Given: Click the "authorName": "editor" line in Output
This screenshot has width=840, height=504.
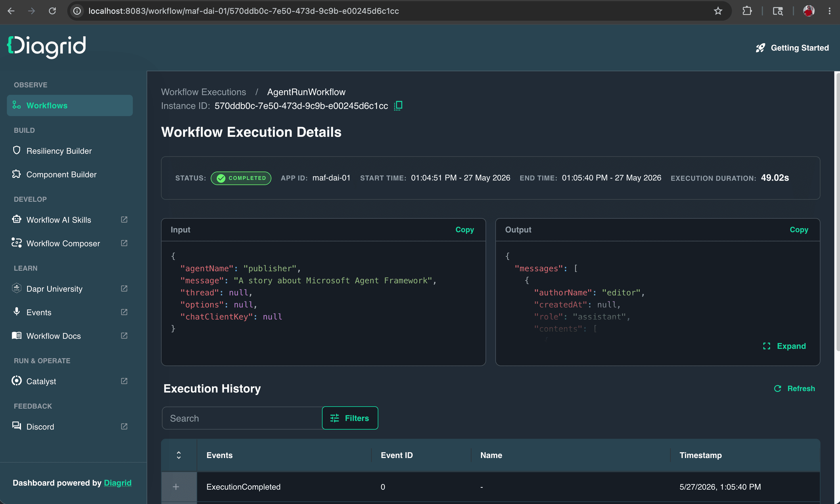Looking at the screenshot, I should coord(589,293).
